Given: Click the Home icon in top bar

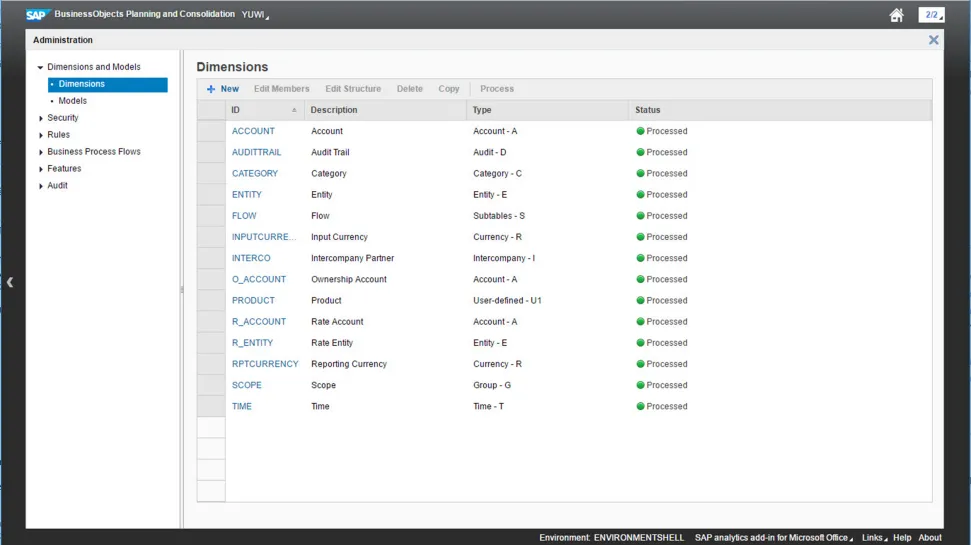Looking at the screenshot, I should pos(897,15).
